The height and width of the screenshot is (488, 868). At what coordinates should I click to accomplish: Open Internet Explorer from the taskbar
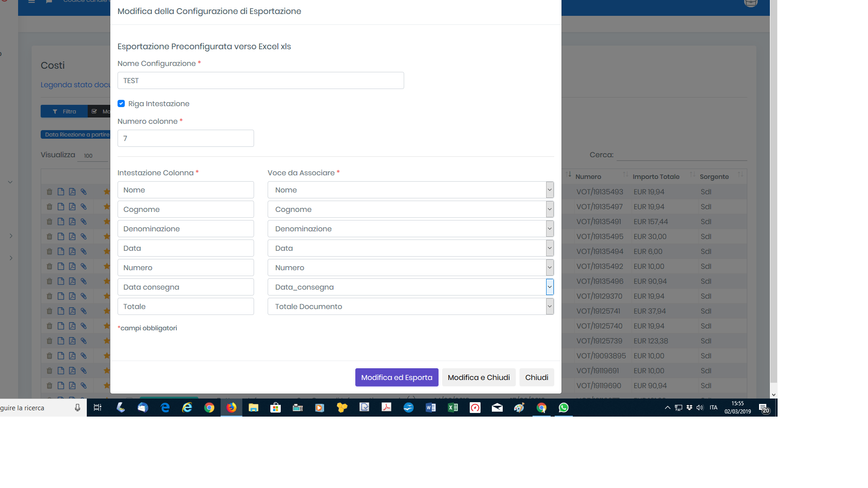point(187,408)
